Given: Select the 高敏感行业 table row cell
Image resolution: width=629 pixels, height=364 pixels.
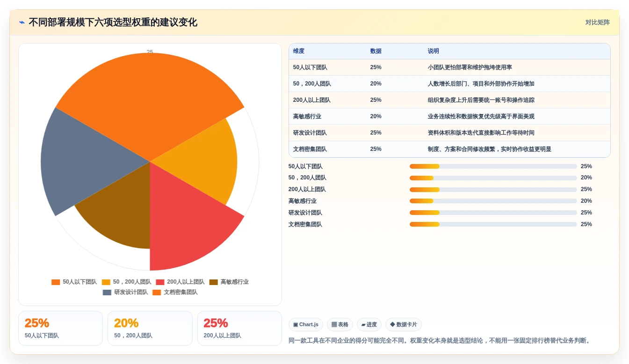Looking at the screenshot, I should click(307, 116).
